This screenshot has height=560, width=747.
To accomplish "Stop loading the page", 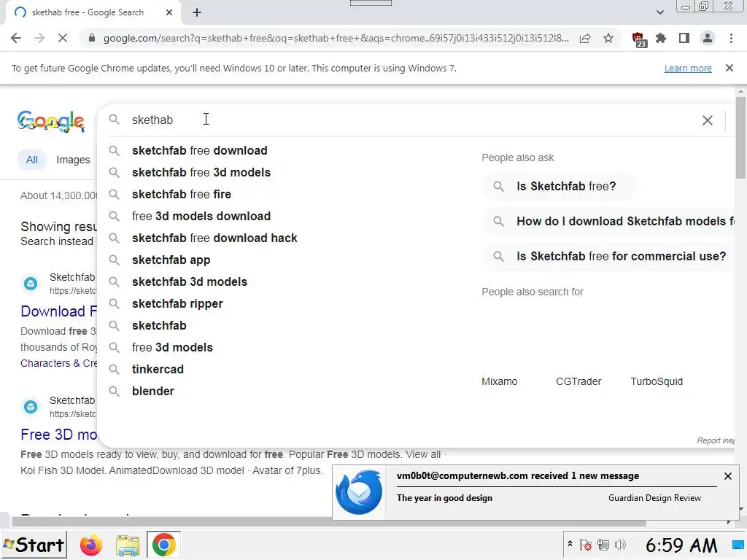I will (x=63, y=38).
